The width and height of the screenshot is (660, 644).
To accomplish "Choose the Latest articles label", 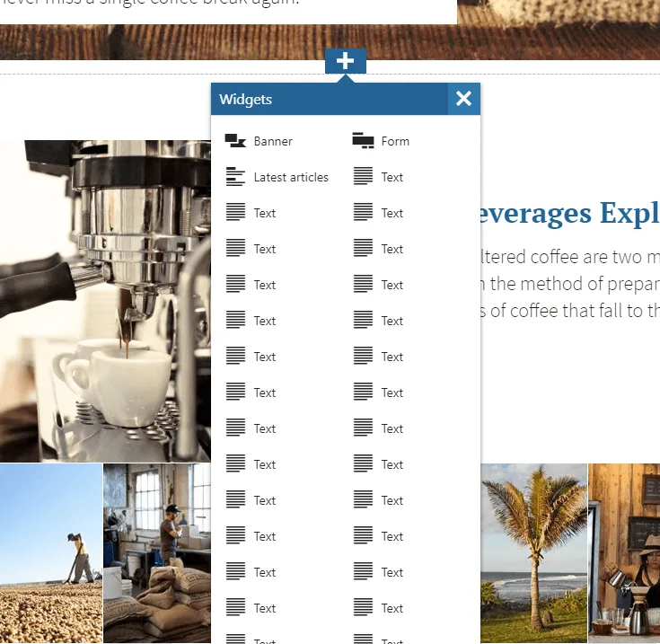I will [x=291, y=177].
